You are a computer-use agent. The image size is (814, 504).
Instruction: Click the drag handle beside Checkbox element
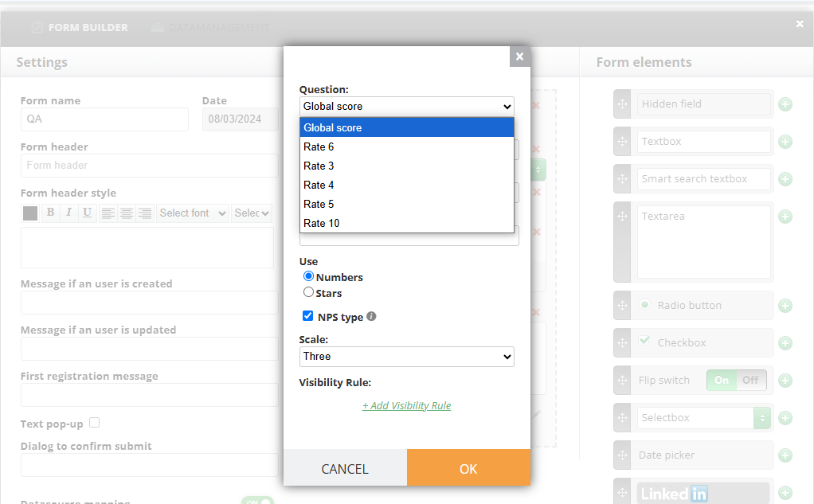(x=622, y=342)
